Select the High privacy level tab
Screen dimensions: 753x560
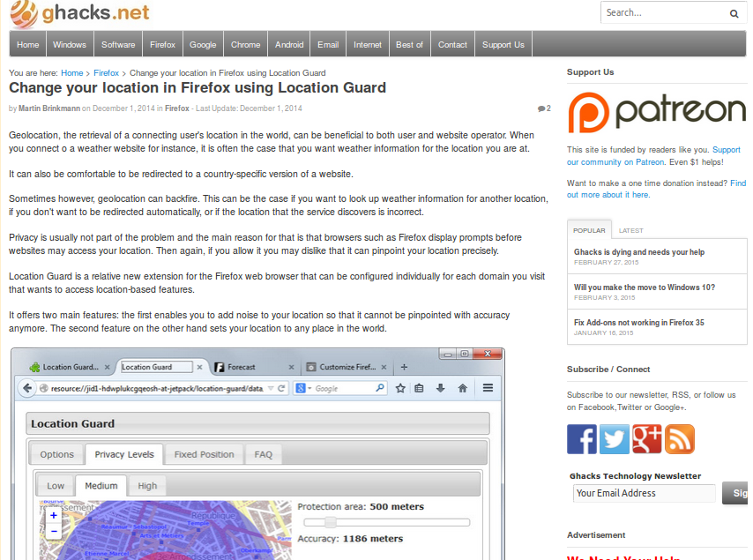point(147,486)
